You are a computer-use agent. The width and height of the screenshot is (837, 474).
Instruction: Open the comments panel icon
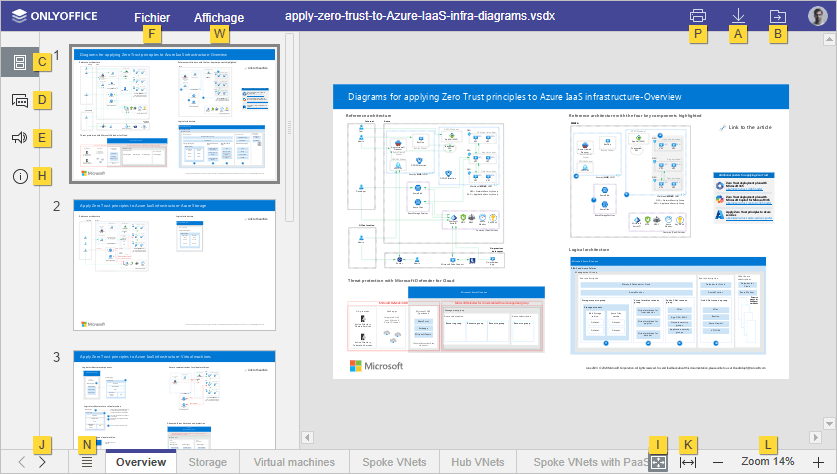point(20,100)
